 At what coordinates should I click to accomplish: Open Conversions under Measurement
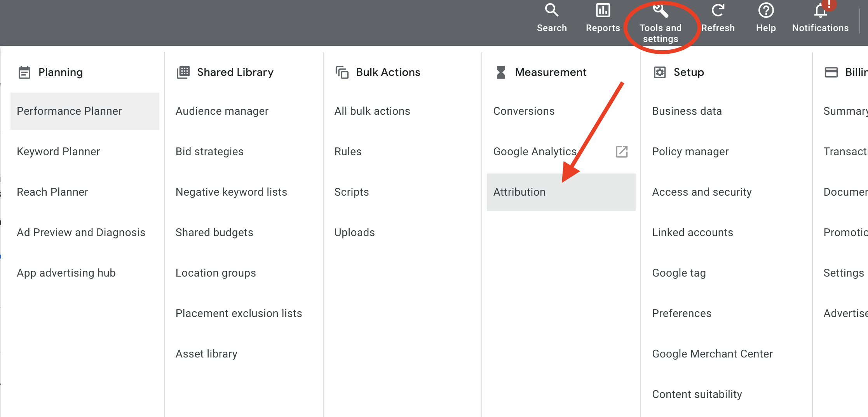pyautogui.click(x=524, y=111)
